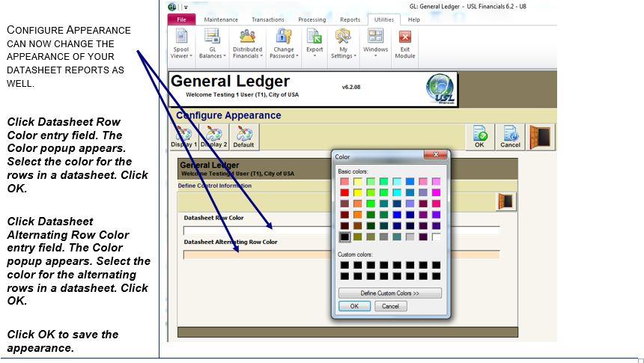Viewport: 644px width, 363px height.
Task: Expand the Distributed Financials dropdown arrow
Action: 261,56
